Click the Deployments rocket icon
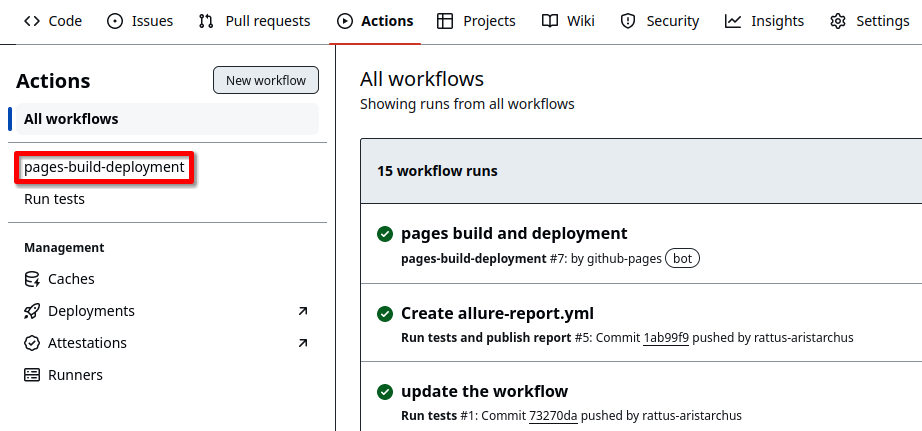Screen dimensions: 922x431 click(32, 311)
